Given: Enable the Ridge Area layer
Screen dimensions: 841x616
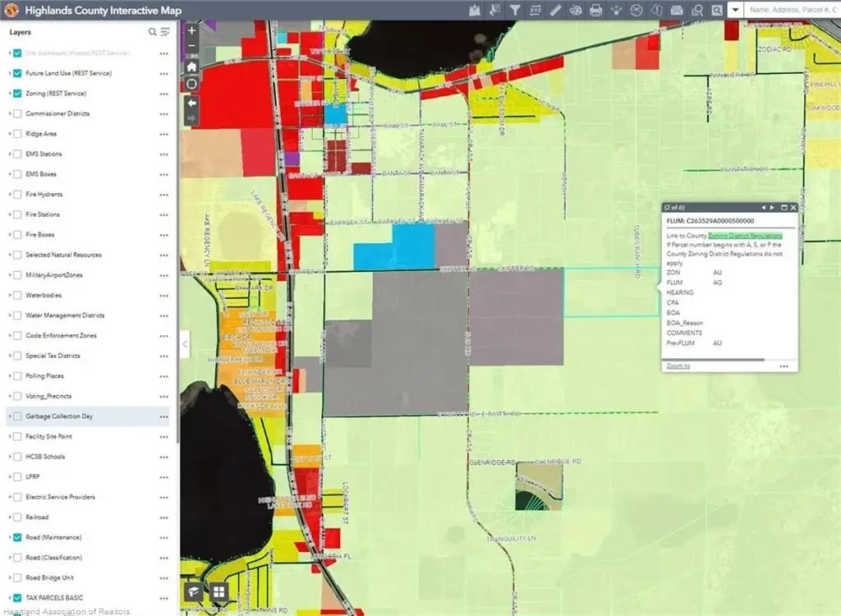Looking at the screenshot, I should 17,134.
